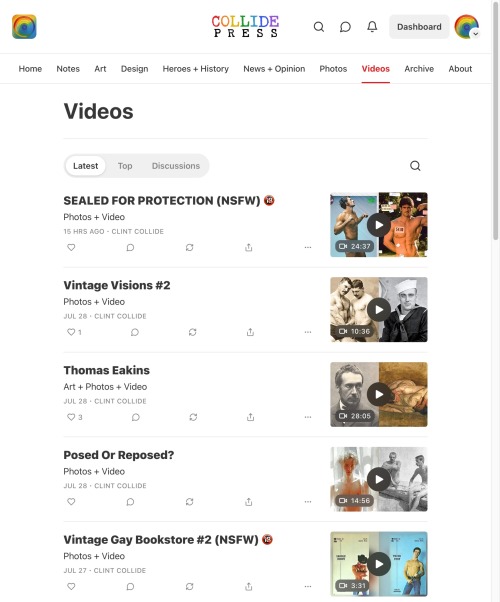The width and height of the screenshot is (500, 602).
Task: Share Vintage Visions #2
Action: point(250,332)
